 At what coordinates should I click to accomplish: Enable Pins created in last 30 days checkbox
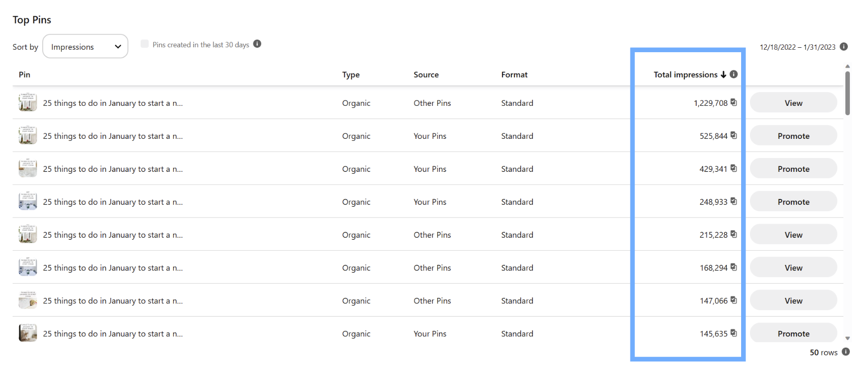[145, 44]
